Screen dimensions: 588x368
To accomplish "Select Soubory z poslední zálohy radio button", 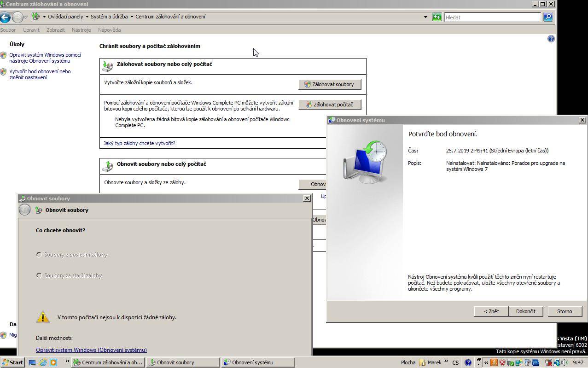I will click(39, 255).
